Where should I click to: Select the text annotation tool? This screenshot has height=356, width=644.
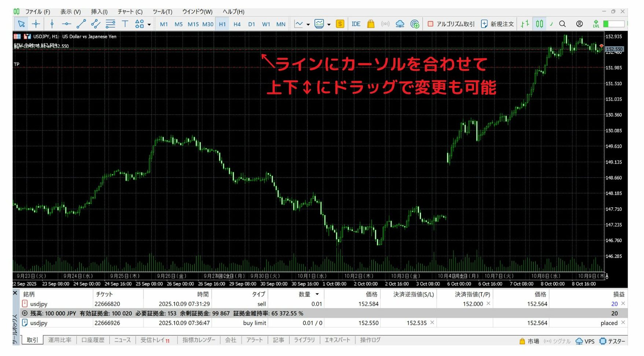click(x=125, y=23)
